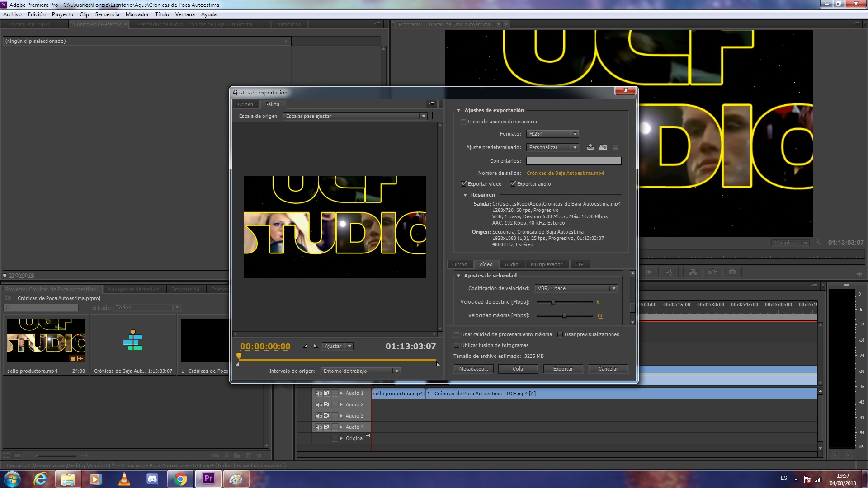Open the Windows Start menu
The height and width of the screenshot is (488, 868).
pos(12,479)
